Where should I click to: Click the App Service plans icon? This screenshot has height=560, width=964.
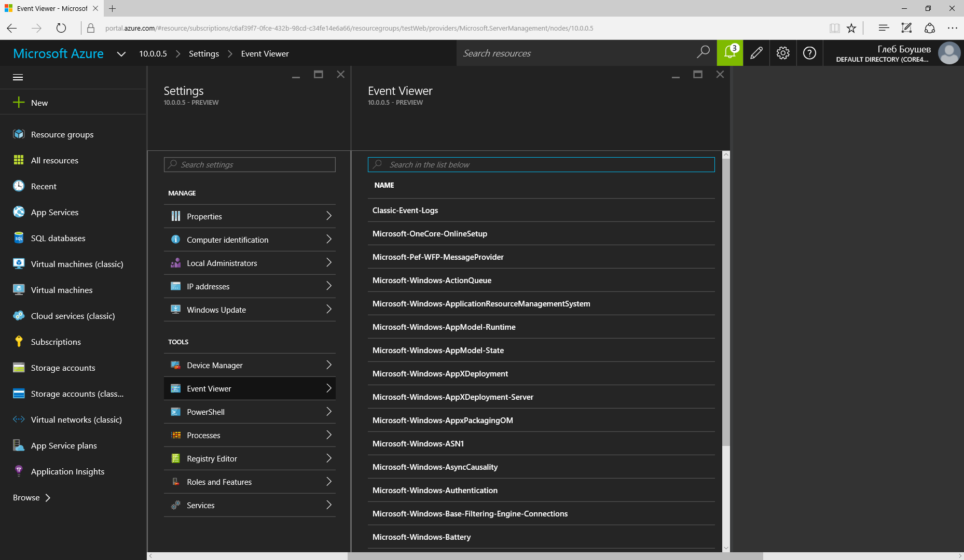coord(19,445)
